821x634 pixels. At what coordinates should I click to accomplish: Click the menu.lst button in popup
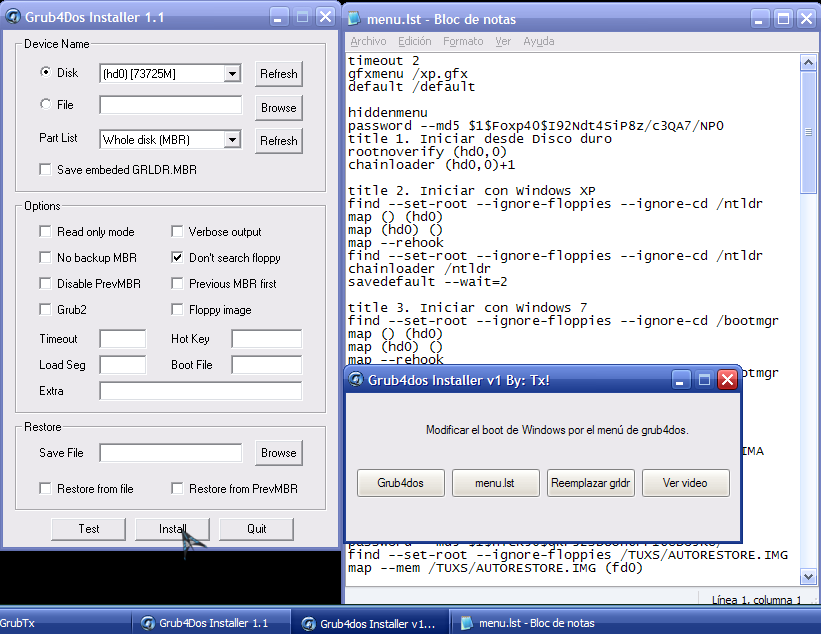pyautogui.click(x=495, y=483)
